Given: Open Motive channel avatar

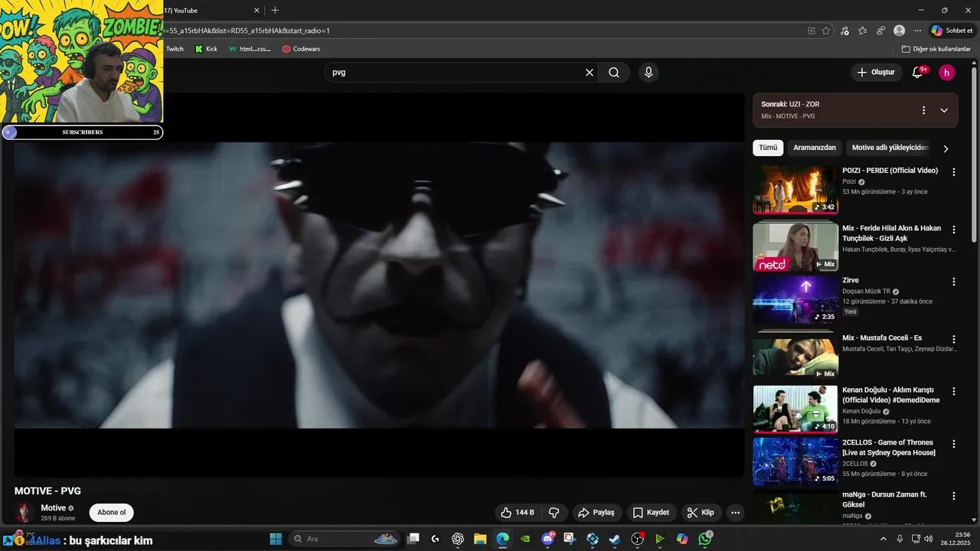Looking at the screenshot, I should pyautogui.click(x=25, y=513).
